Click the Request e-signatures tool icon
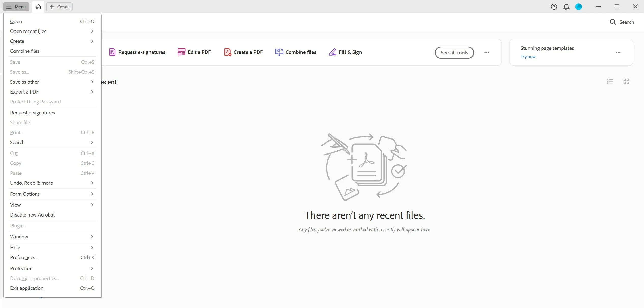 [x=112, y=52]
